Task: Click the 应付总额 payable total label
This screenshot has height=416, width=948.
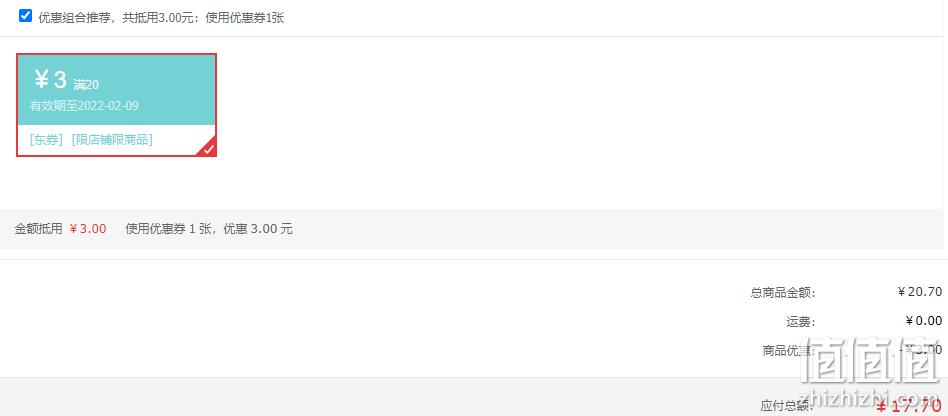Action: coord(788,406)
